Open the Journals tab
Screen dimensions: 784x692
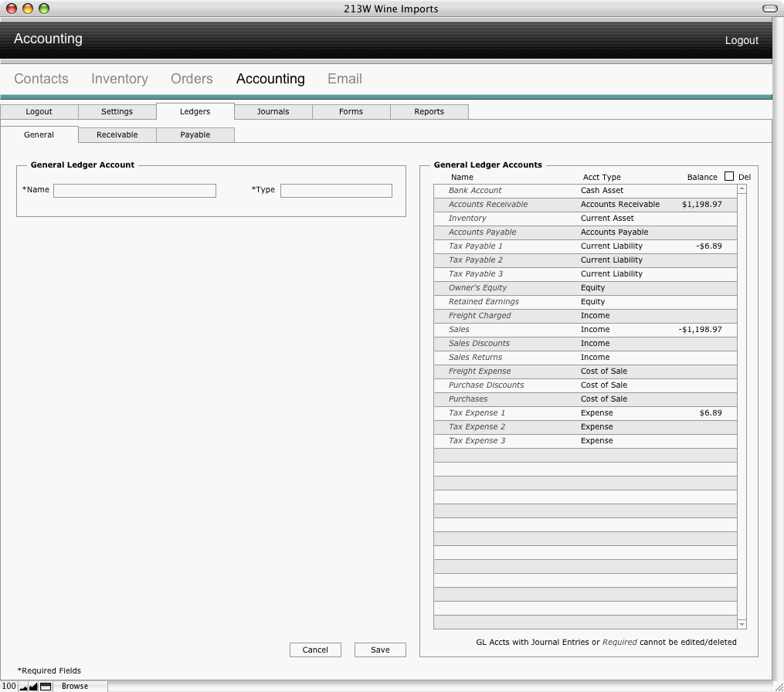(x=273, y=111)
